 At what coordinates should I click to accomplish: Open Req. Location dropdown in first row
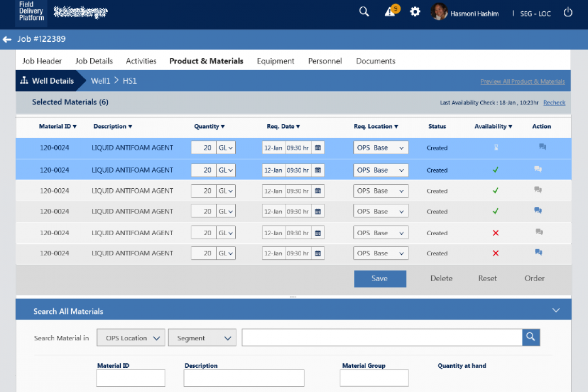[381, 148]
